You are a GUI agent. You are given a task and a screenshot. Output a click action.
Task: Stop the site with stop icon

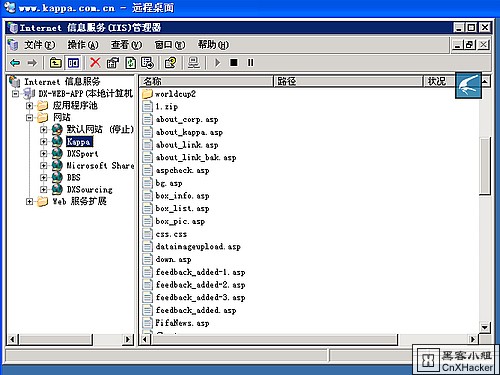(234, 63)
